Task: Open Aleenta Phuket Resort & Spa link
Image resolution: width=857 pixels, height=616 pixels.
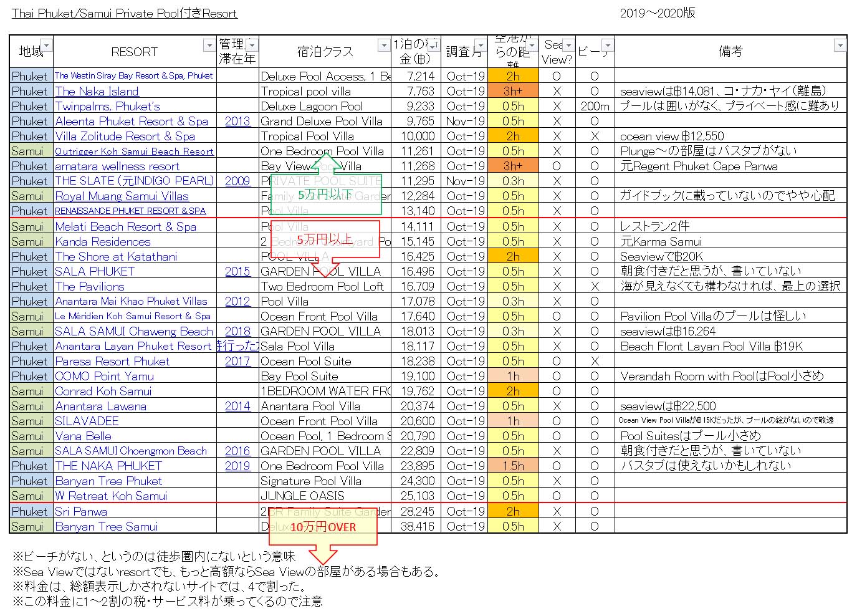Action: coord(132,121)
